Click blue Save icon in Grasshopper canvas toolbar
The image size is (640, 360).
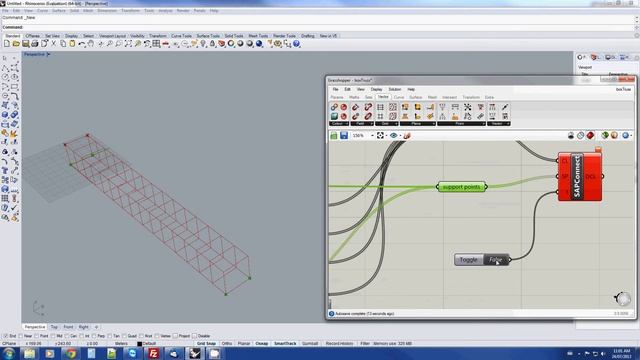tap(344, 136)
